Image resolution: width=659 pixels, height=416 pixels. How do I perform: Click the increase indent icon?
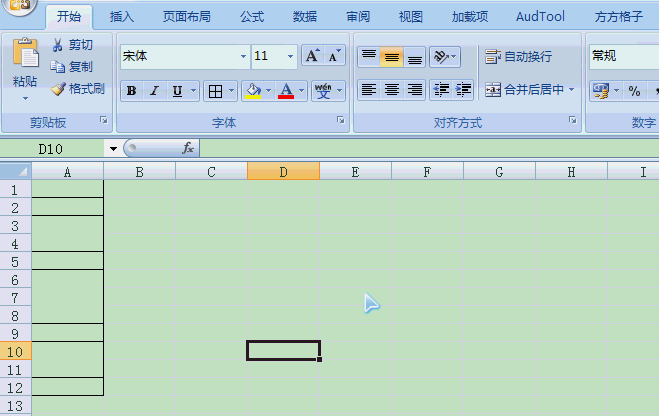pyautogui.click(x=463, y=90)
